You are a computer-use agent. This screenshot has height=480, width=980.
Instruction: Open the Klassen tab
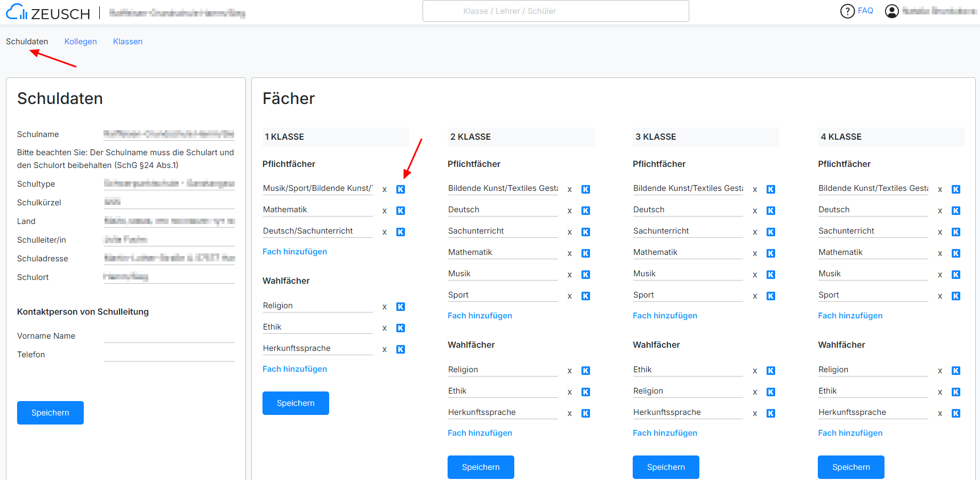pos(128,42)
